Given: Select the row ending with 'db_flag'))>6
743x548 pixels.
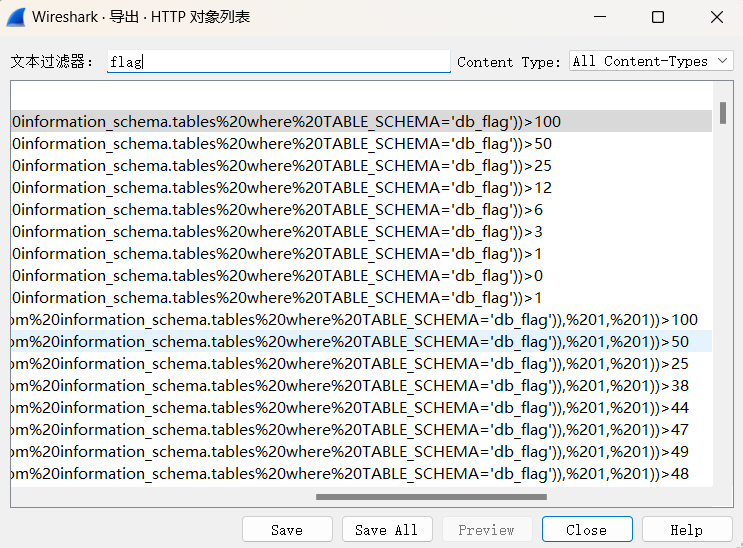Looking at the screenshot, I should click(x=361, y=210).
